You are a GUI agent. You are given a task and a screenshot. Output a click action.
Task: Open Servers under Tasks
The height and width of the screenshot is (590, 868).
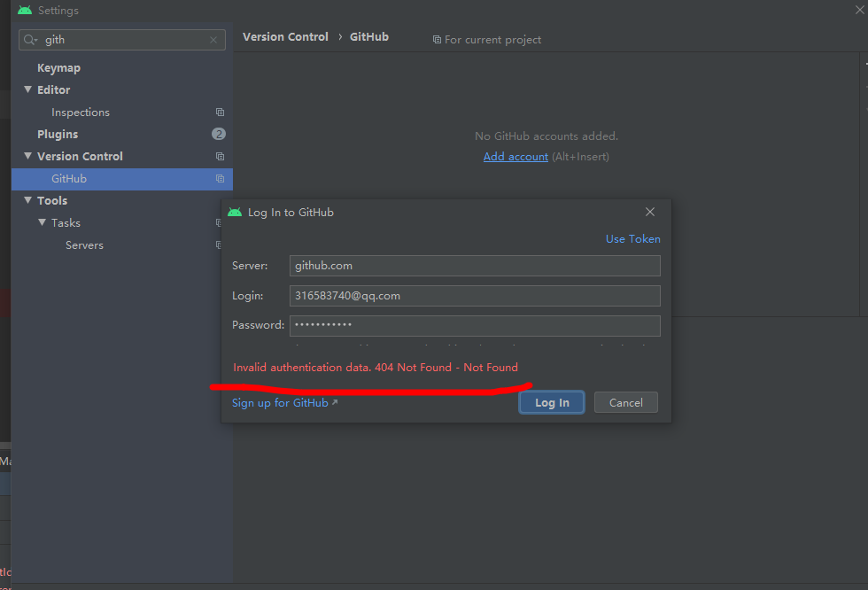[84, 245]
